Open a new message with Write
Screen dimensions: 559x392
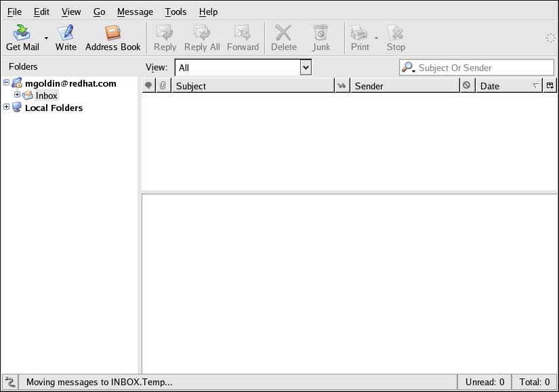tap(66, 37)
